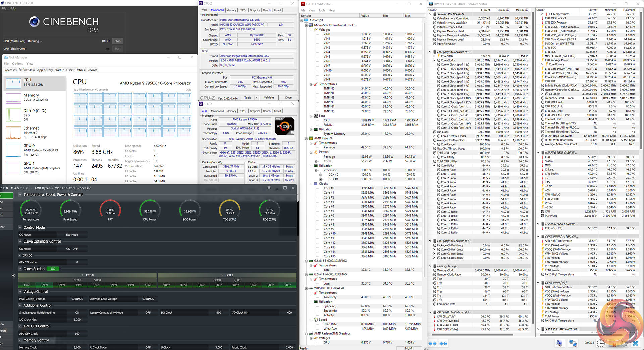Switch to the CPU-Z Bench tab
This screenshot has width=644, height=350.
click(x=267, y=10)
